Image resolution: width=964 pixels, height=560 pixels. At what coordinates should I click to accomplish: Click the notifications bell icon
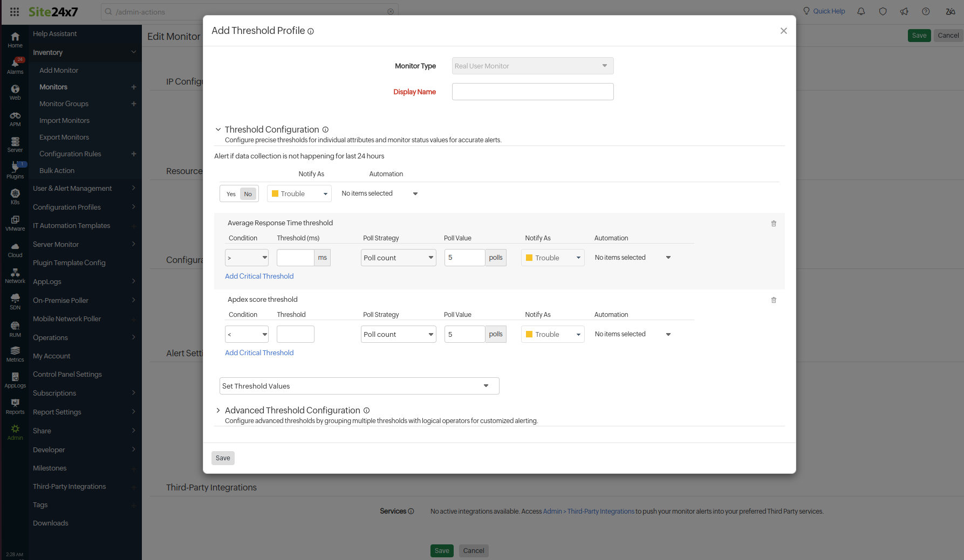[860, 11]
